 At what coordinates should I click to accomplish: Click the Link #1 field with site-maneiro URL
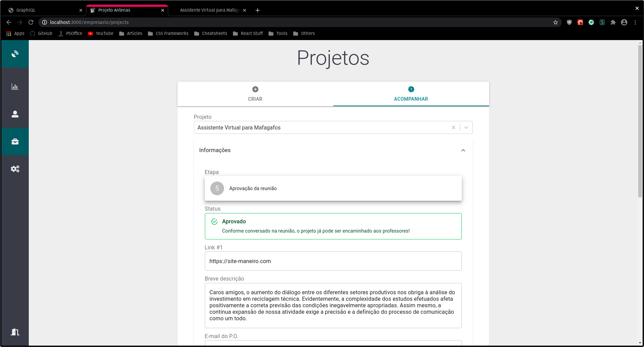333,261
